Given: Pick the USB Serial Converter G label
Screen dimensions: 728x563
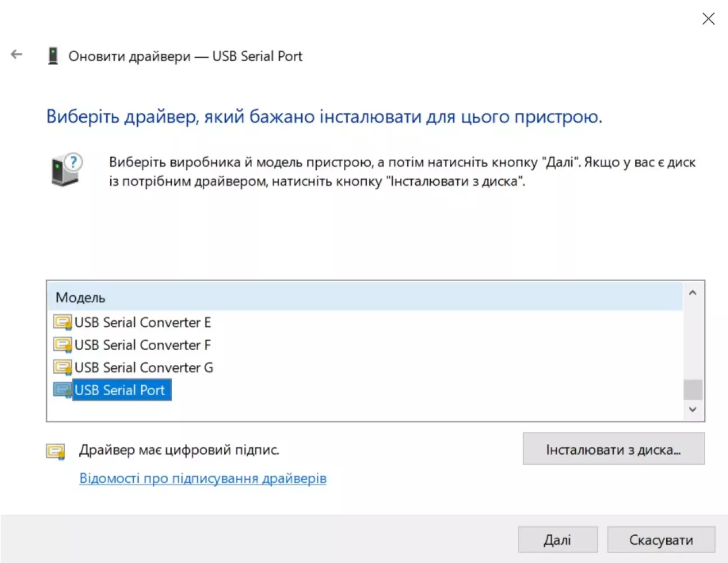Looking at the screenshot, I should point(144,368).
